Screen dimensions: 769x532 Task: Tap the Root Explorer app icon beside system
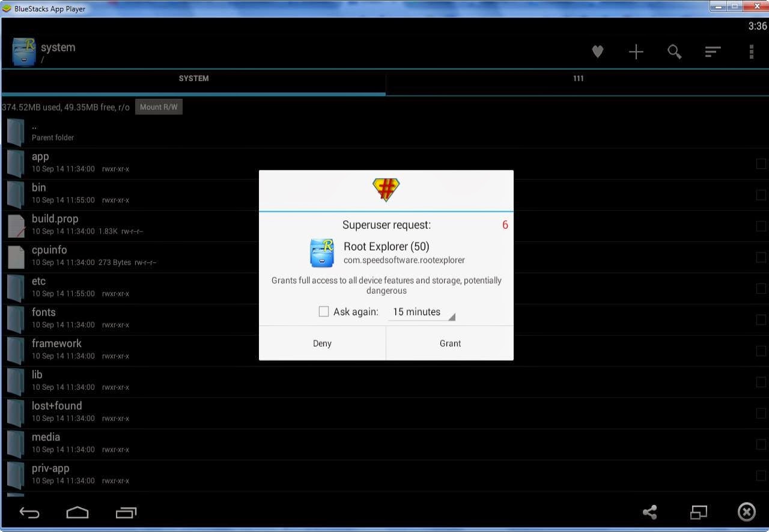click(24, 52)
